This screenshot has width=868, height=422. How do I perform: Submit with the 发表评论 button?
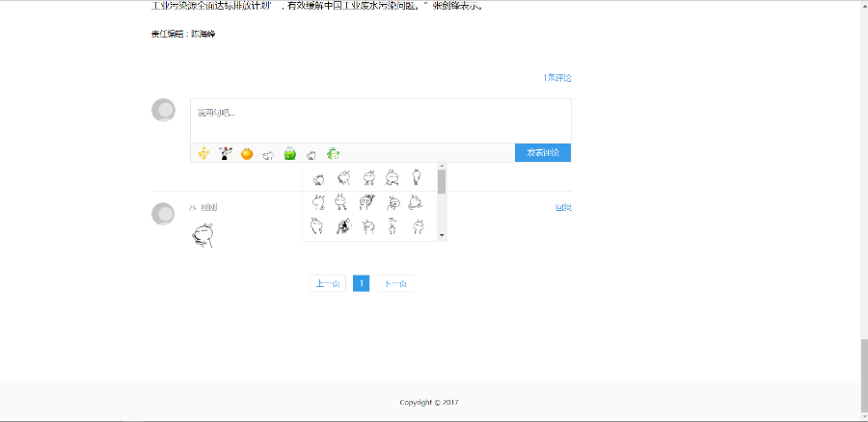pos(543,152)
